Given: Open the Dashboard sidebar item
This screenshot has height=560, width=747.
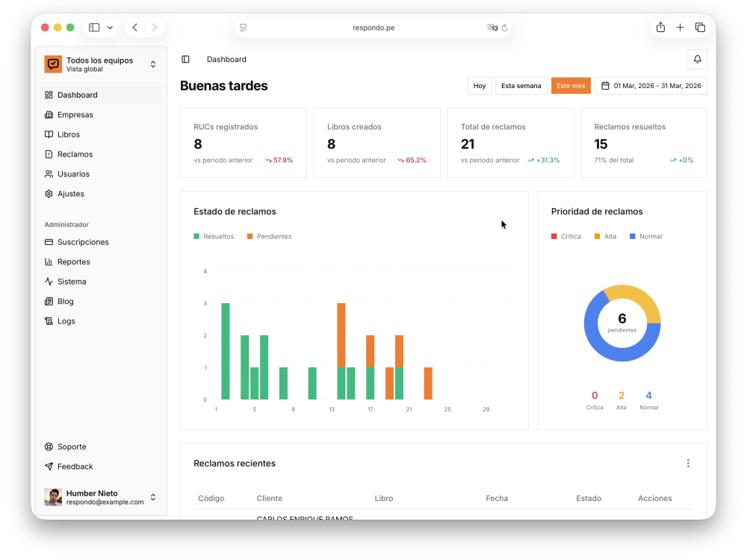Looking at the screenshot, I should (x=101, y=95).
